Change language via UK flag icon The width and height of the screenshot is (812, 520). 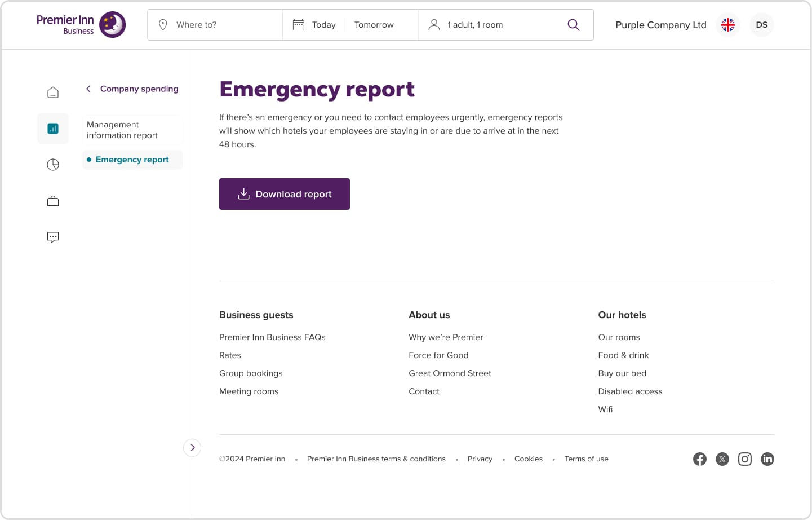(x=728, y=25)
